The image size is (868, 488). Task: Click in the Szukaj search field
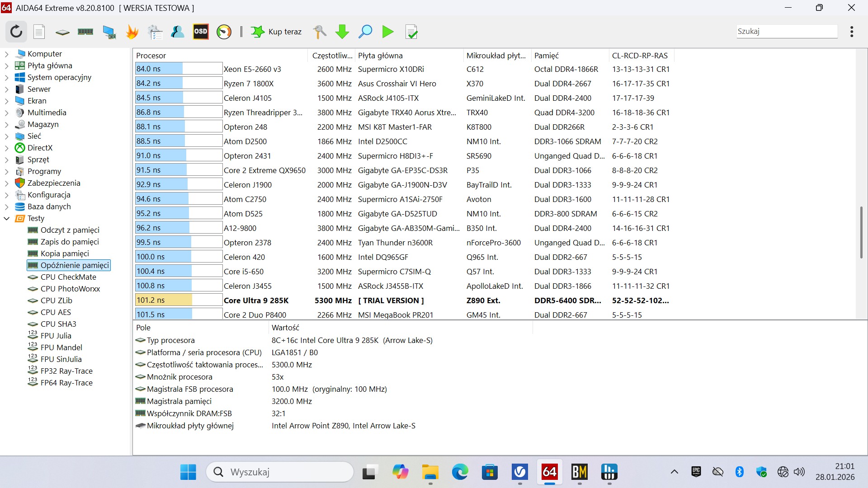tap(787, 31)
